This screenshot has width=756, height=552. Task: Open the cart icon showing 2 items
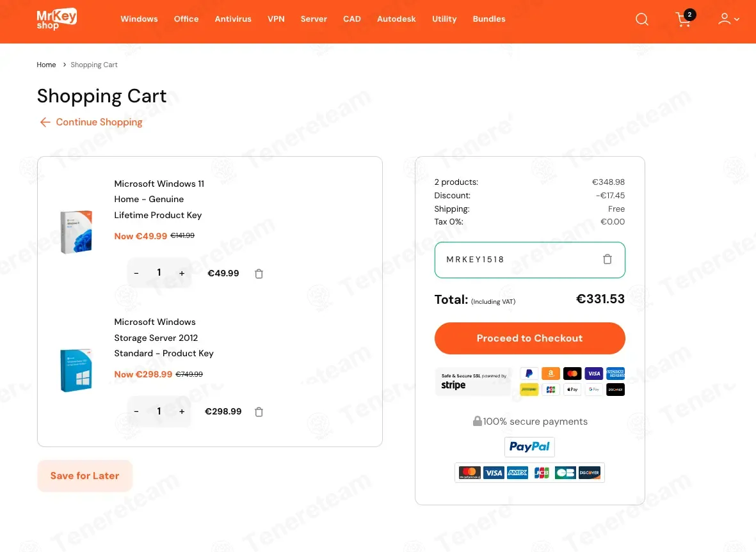pyautogui.click(x=685, y=19)
